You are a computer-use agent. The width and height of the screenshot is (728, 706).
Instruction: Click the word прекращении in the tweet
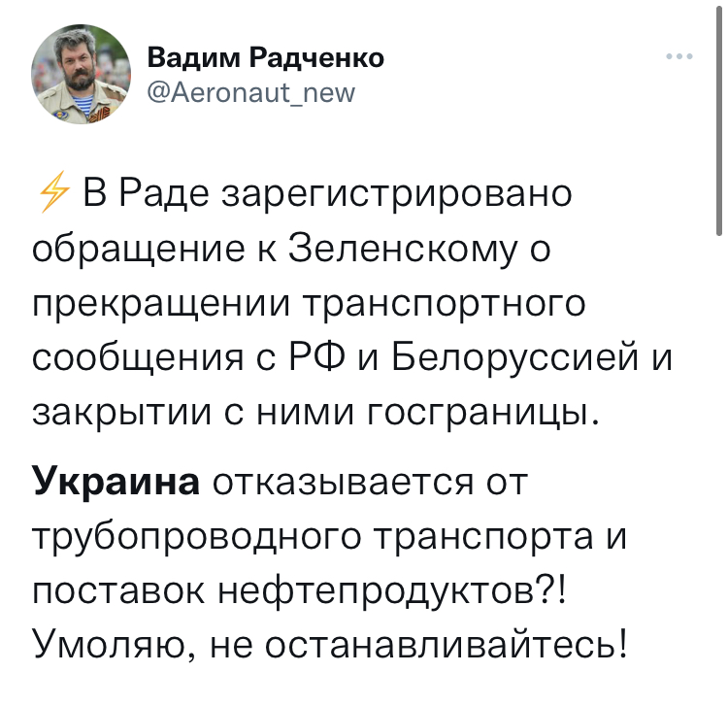[x=161, y=304]
